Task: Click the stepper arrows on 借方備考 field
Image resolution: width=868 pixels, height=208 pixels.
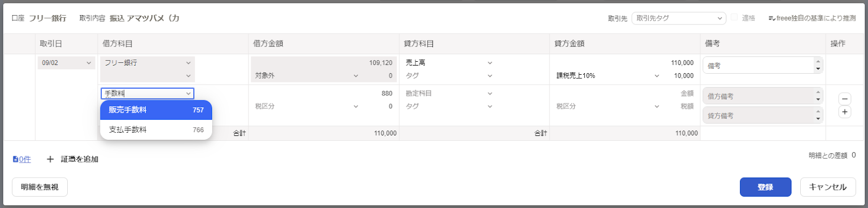Action: coord(818,96)
